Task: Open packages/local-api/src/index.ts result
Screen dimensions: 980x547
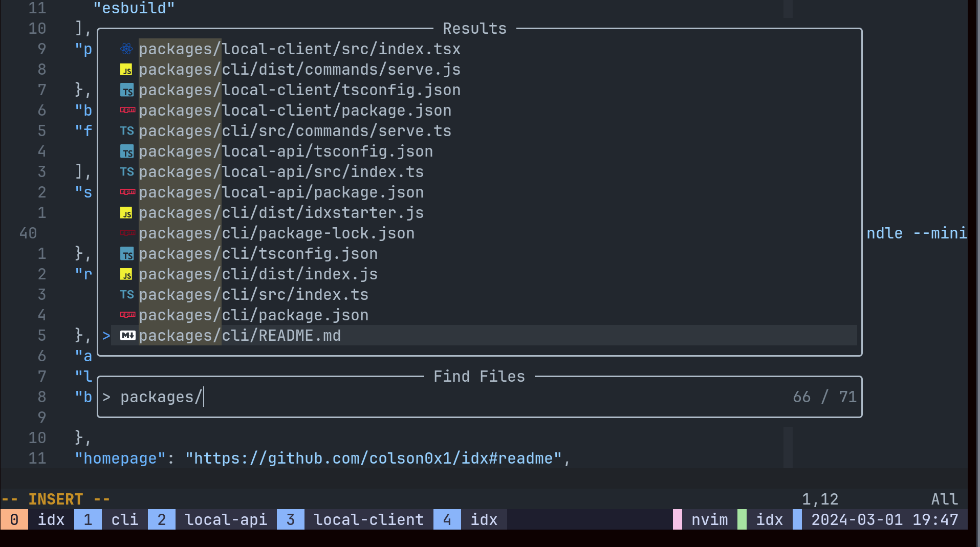Action: click(x=281, y=172)
